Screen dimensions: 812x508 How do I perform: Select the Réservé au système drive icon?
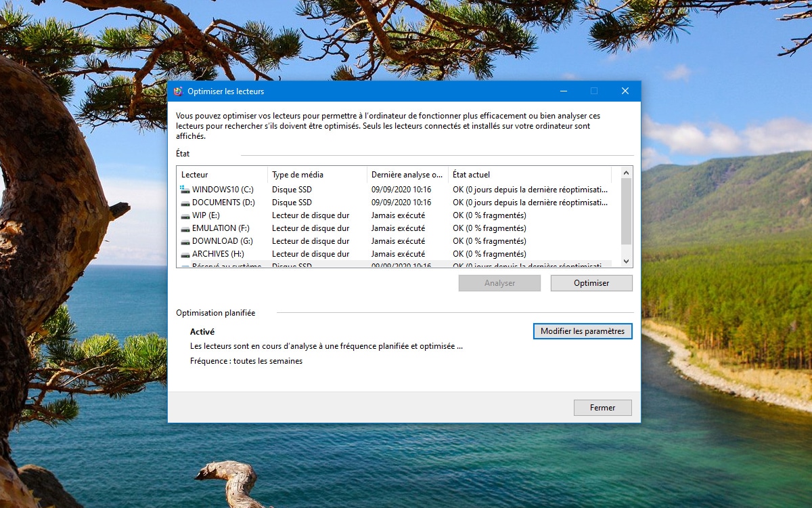coord(184,266)
